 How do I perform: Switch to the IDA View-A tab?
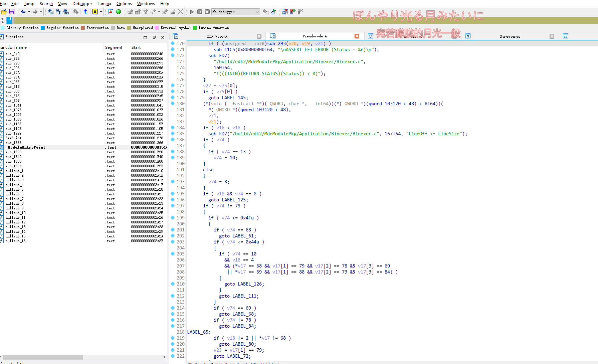tap(217, 36)
